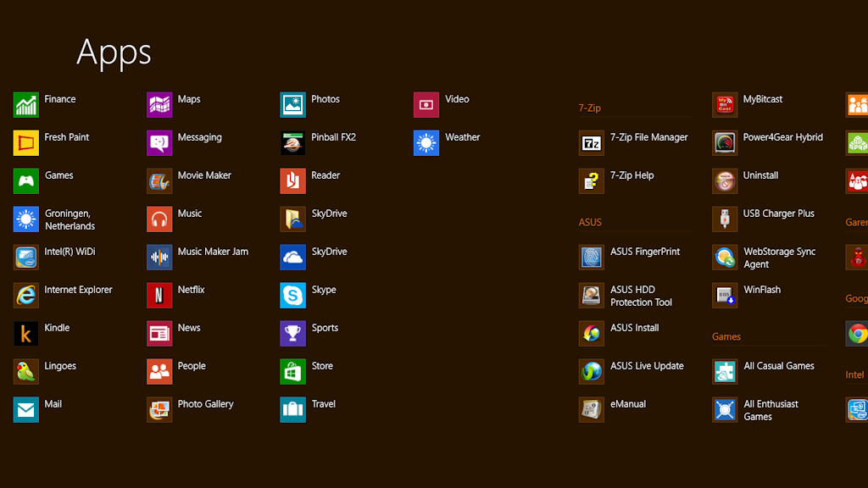Open the blue SkyDrive cloud icon

click(x=292, y=258)
